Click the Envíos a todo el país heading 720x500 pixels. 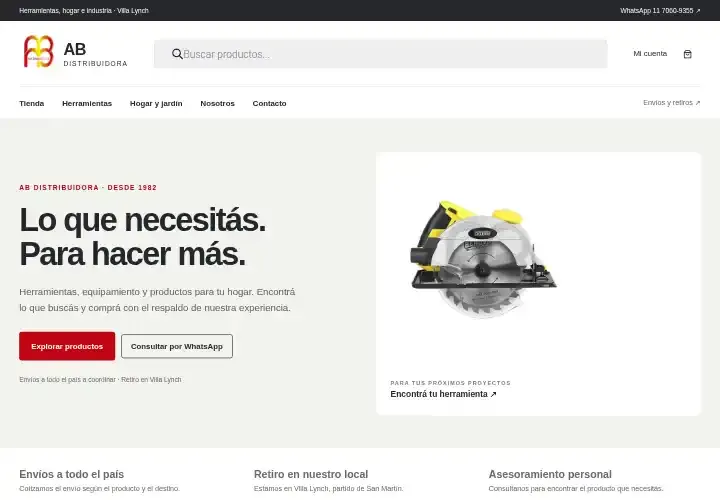[x=72, y=474]
